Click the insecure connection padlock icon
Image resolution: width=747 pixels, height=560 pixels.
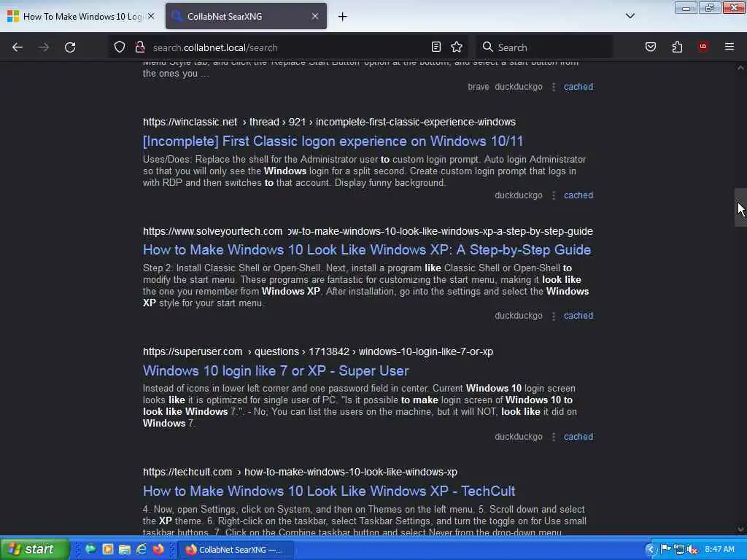pos(139,47)
